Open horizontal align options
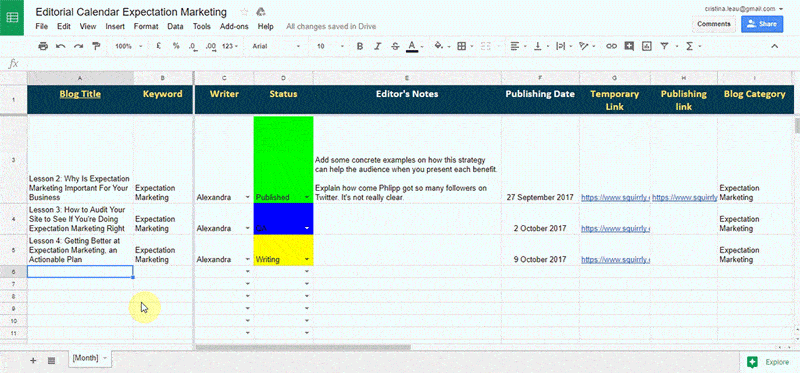 click(x=515, y=46)
